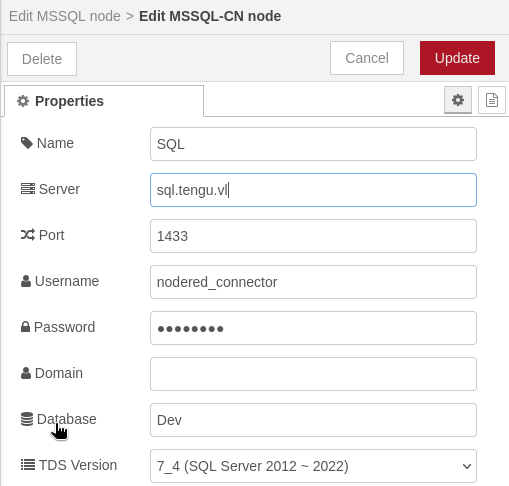
Task: Click the Port shuffle icon
Action: 28,235
